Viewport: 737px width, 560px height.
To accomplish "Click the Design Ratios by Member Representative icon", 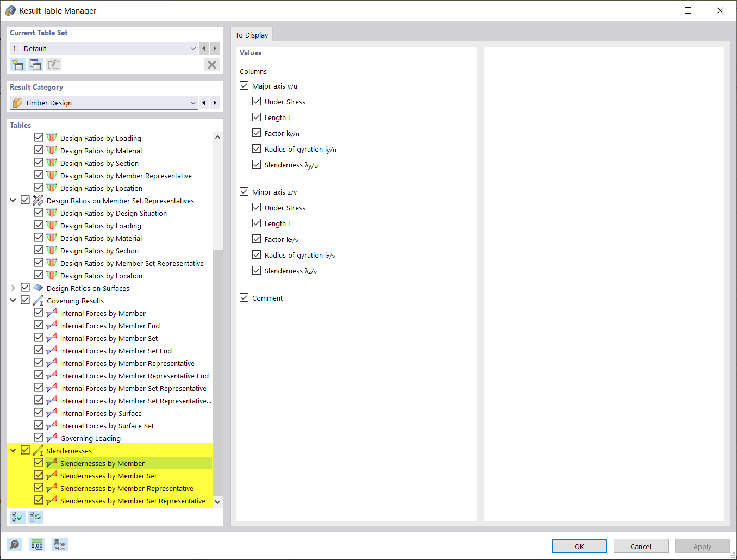I will [x=52, y=175].
